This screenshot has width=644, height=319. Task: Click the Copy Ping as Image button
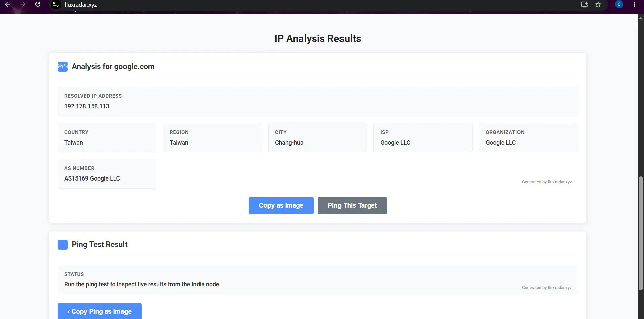(100, 311)
